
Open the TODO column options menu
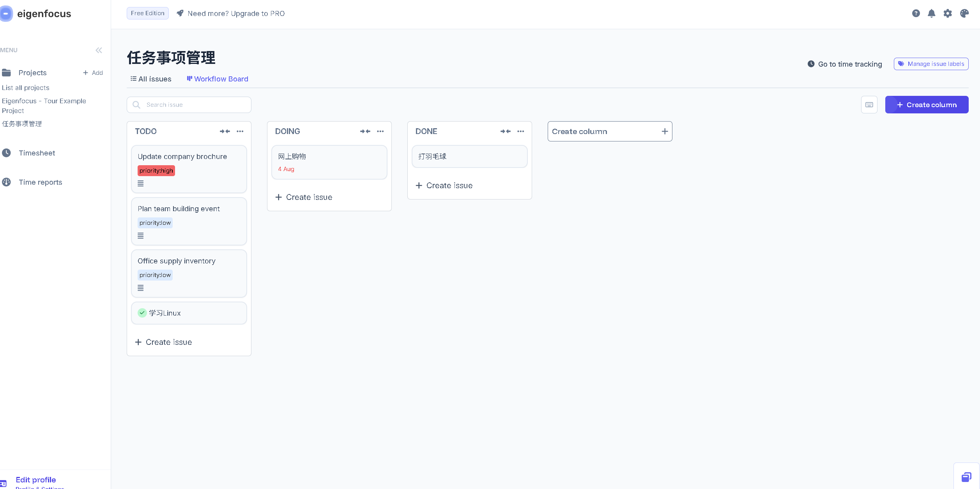coord(240,131)
